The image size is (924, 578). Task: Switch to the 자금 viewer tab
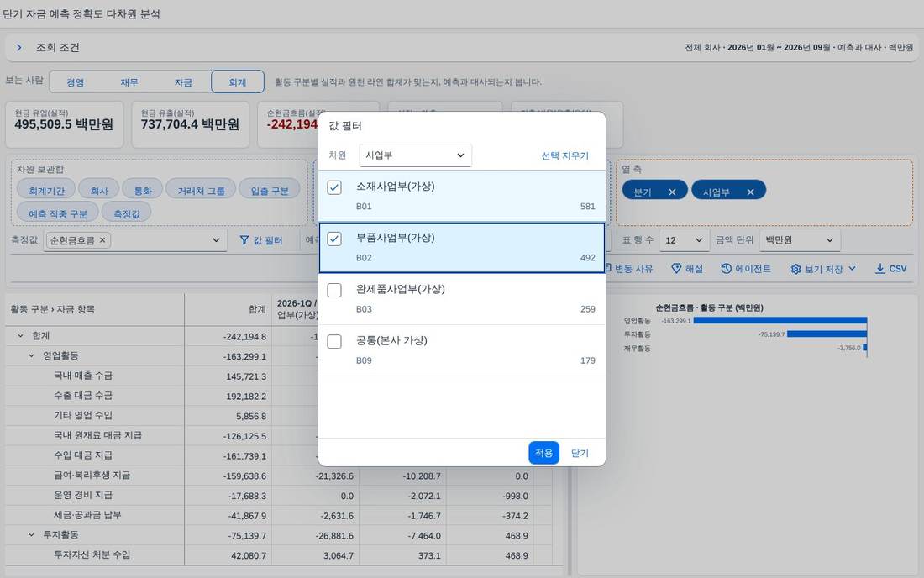(x=183, y=82)
